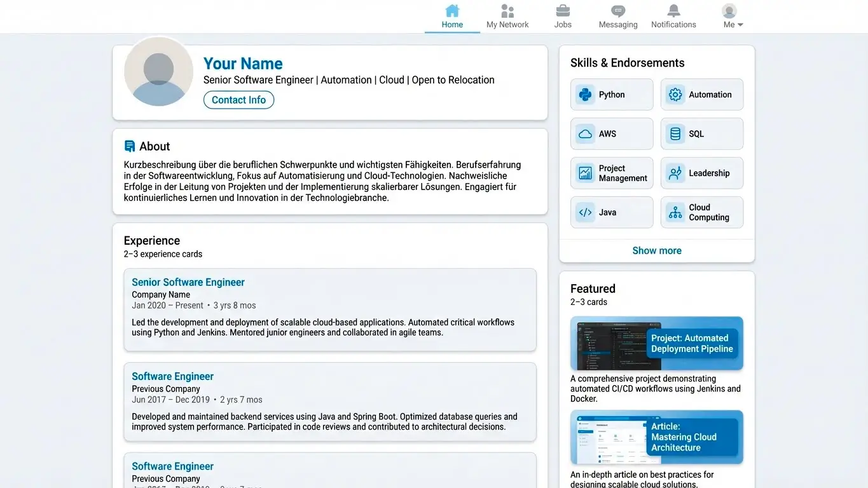Check Notifications via the bell icon
The height and width of the screenshot is (488, 868).
click(673, 11)
